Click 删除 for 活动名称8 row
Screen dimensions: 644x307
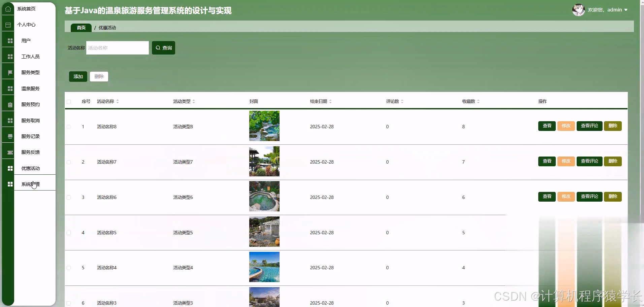[x=613, y=126]
